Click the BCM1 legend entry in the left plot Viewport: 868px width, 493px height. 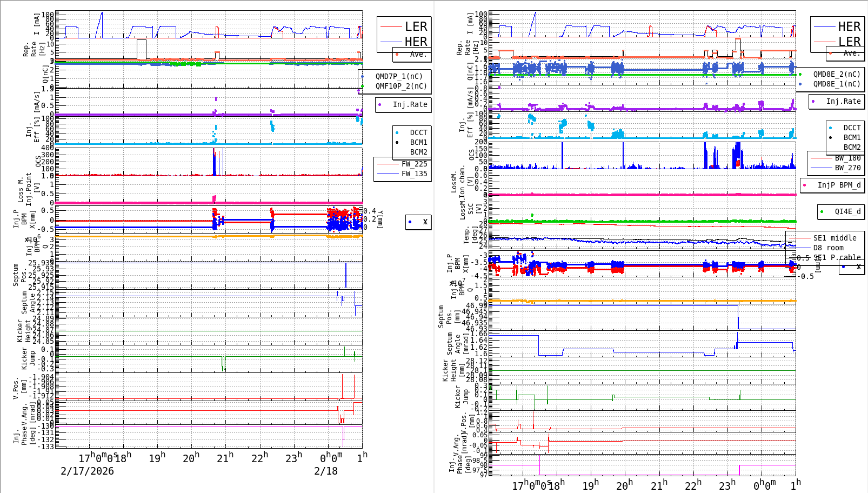click(418, 142)
